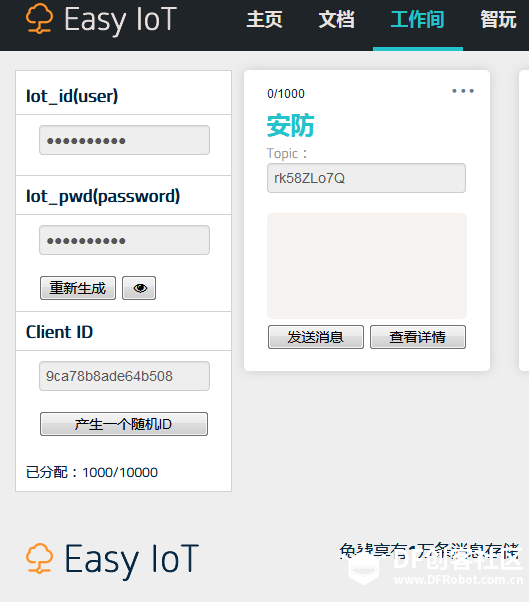The image size is (529, 602).
Task: Click the footer Easy IoT cloud logo
Action: pyautogui.click(x=40, y=558)
